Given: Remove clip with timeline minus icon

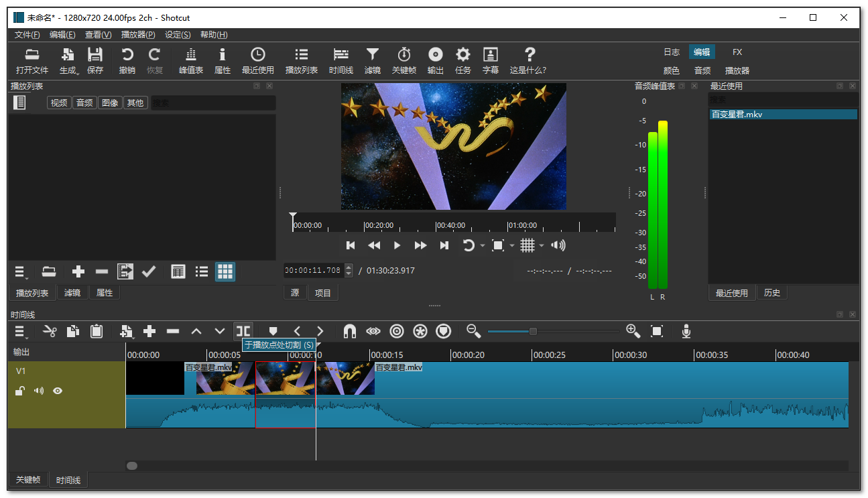Looking at the screenshot, I should [173, 331].
